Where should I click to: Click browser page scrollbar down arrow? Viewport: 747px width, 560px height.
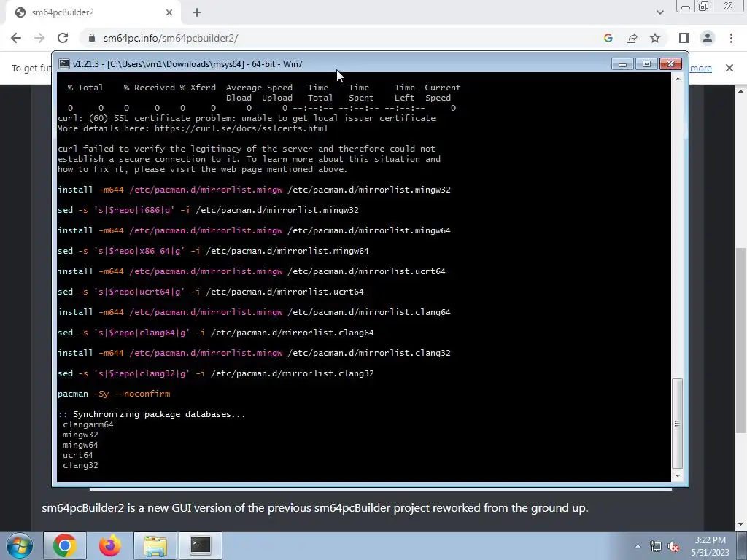(x=740, y=525)
